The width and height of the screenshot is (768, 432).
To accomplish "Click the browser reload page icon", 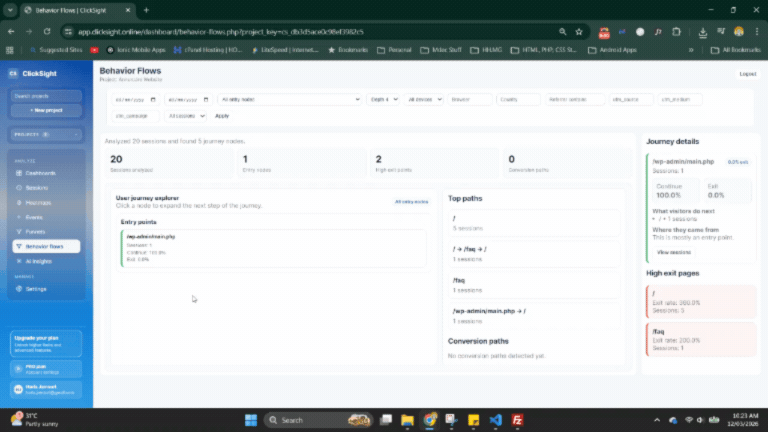I will tap(45, 31).
